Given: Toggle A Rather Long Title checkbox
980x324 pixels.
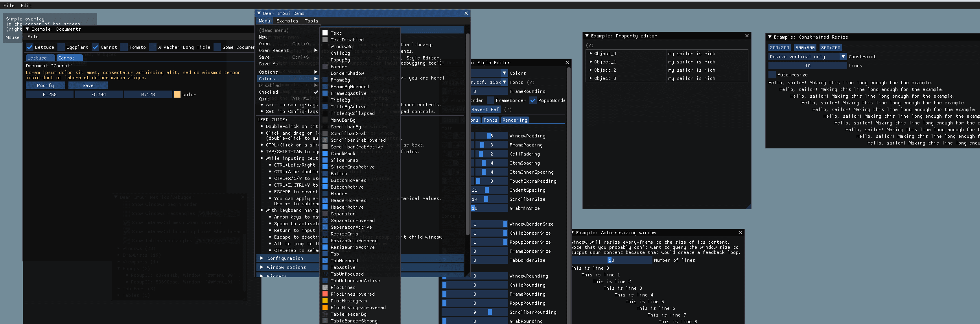Looking at the screenshot, I should point(153,47).
